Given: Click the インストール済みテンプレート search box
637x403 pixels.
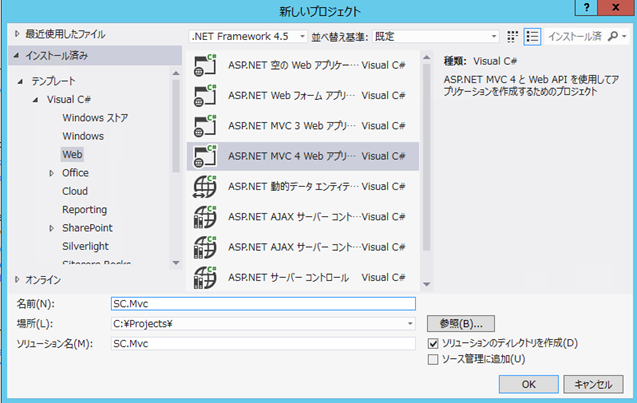Looking at the screenshot, I should click(575, 36).
